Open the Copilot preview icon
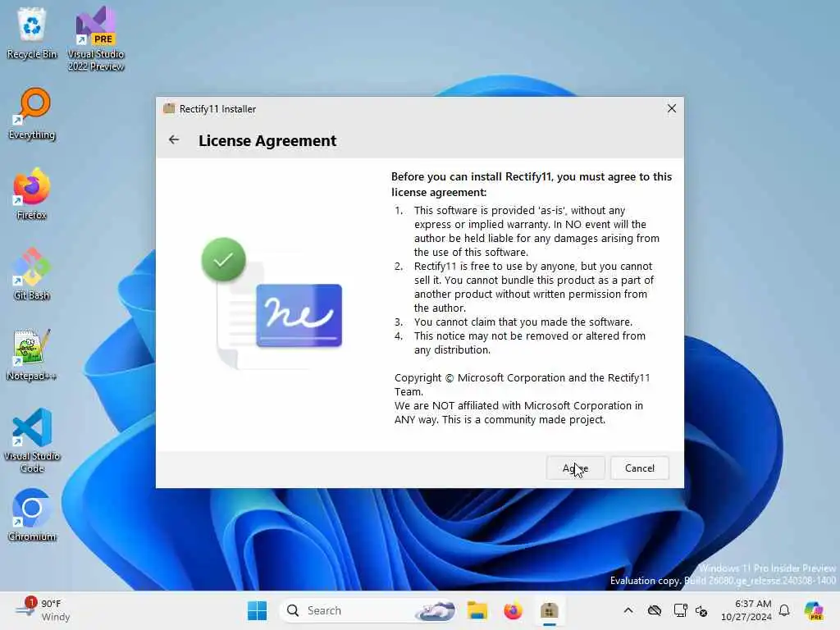 pyautogui.click(x=814, y=610)
